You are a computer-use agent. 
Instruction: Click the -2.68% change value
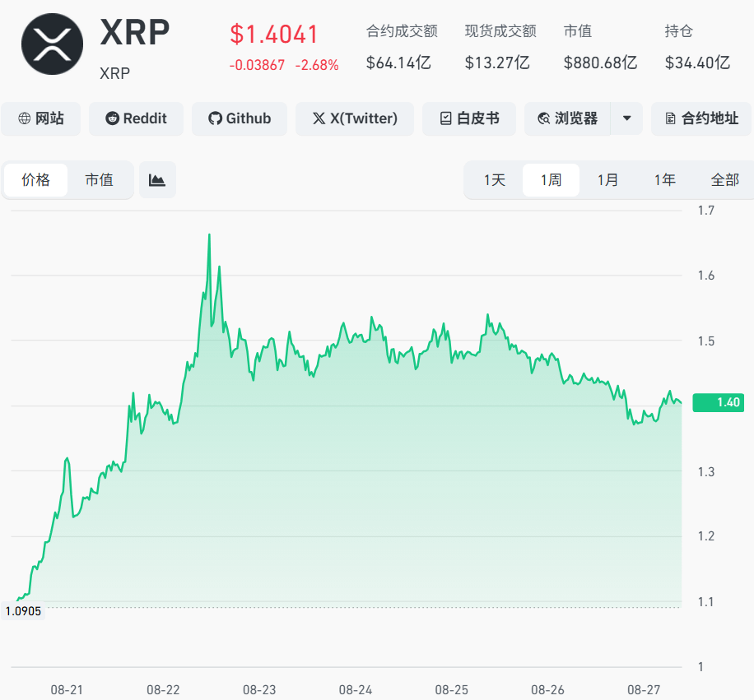coord(317,65)
